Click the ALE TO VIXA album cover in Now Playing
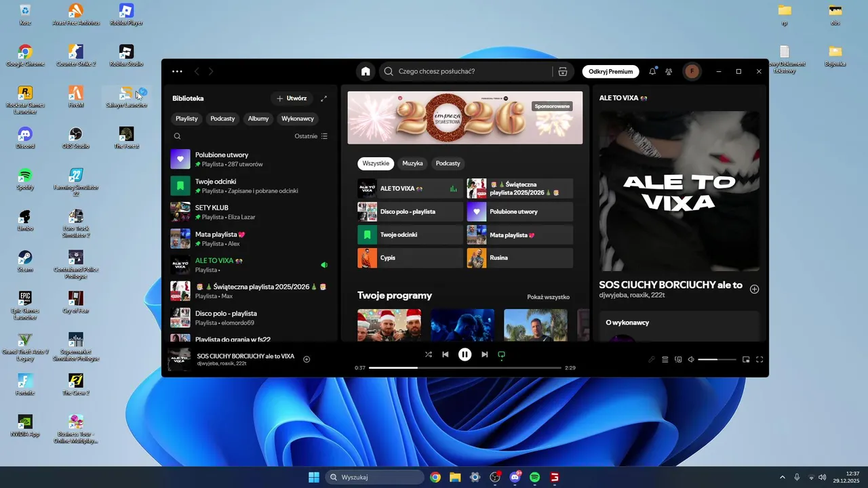Image resolution: width=868 pixels, height=488 pixels. coord(679,191)
